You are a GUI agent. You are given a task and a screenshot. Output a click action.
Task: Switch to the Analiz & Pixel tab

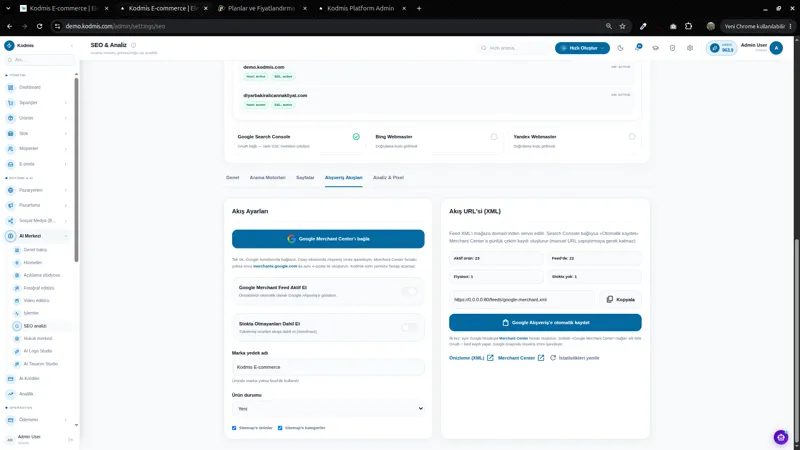388,178
